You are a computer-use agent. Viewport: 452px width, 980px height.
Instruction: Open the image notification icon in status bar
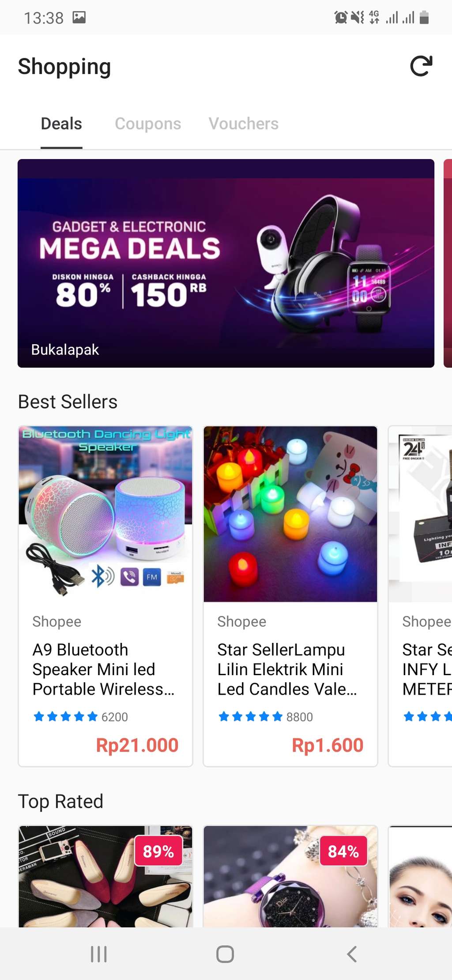(79, 18)
